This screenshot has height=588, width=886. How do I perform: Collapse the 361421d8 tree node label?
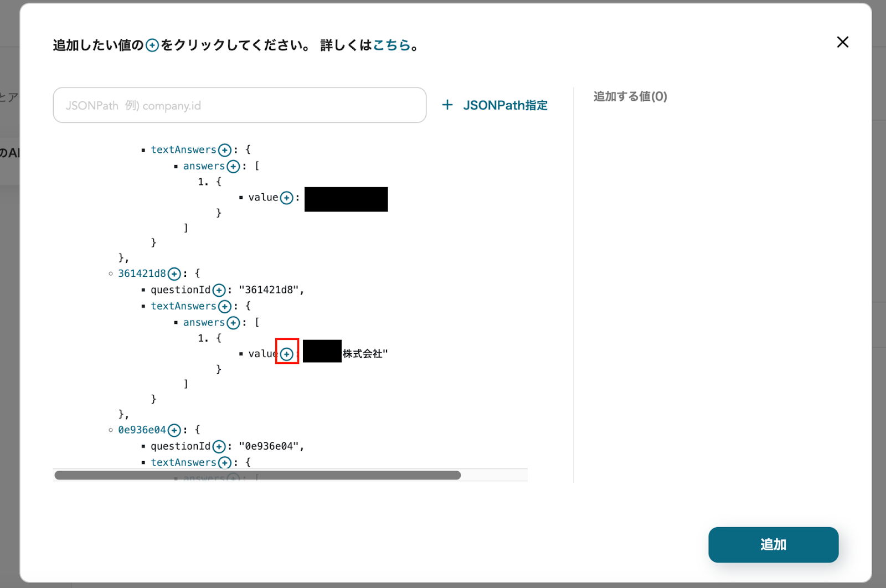pyautogui.click(x=142, y=274)
